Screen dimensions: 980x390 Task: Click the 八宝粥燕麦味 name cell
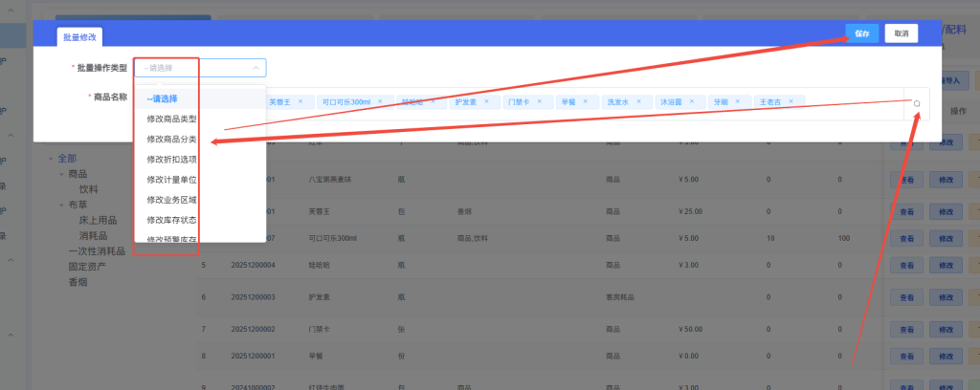point(328,181)
